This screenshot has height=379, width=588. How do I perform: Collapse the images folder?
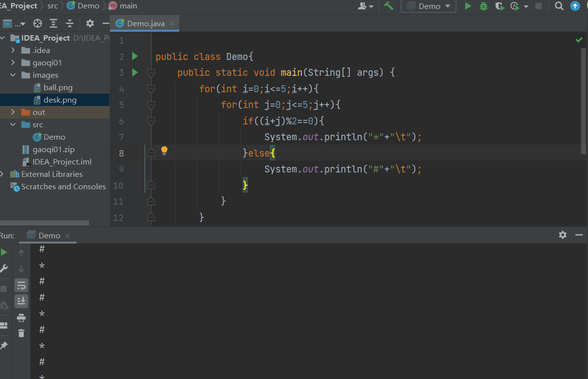click(x=13, y=75)
